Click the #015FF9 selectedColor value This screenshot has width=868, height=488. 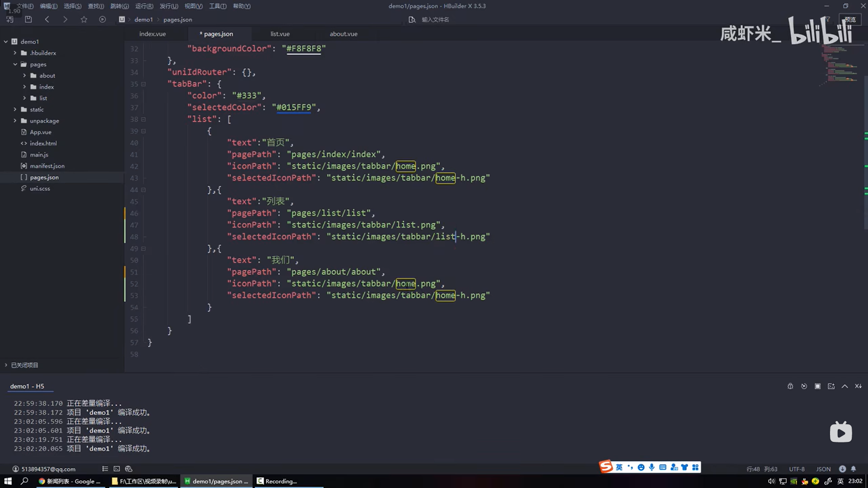294,108
